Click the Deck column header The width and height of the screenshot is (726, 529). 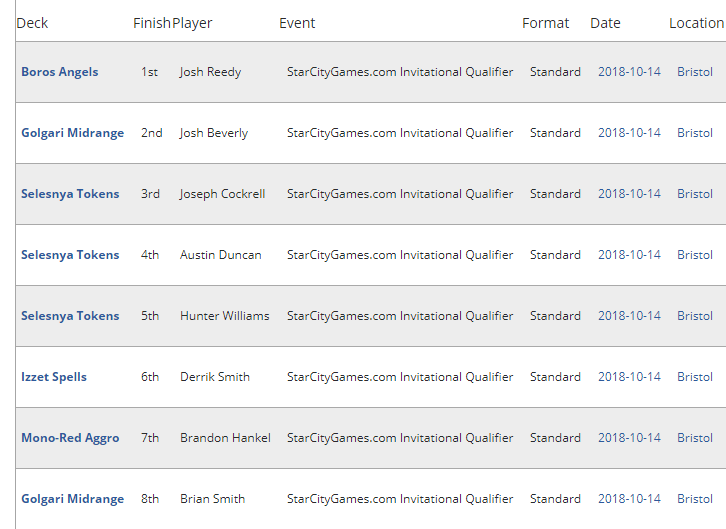point(32,23)
